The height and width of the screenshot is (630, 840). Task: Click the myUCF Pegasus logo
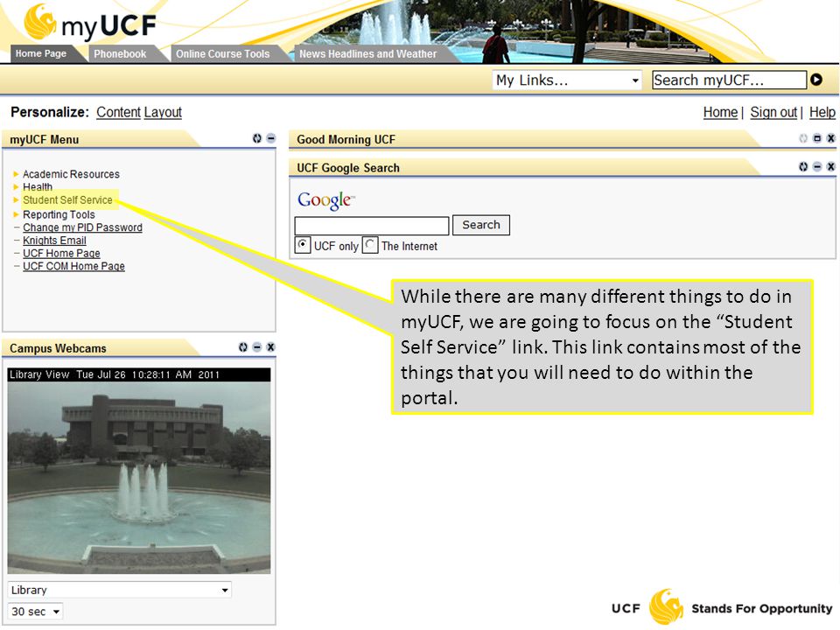[x=90, y=23]
